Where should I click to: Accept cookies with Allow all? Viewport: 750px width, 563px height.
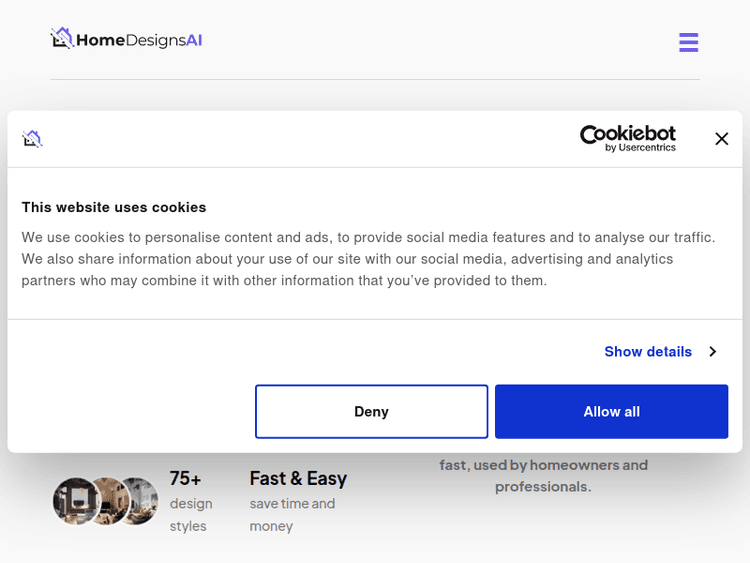pyautogui.click(x=611, y=412)
